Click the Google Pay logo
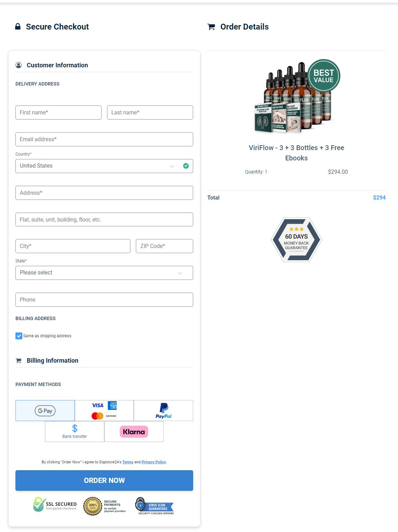This screenshot has width=398, height=532. [45, 411]
